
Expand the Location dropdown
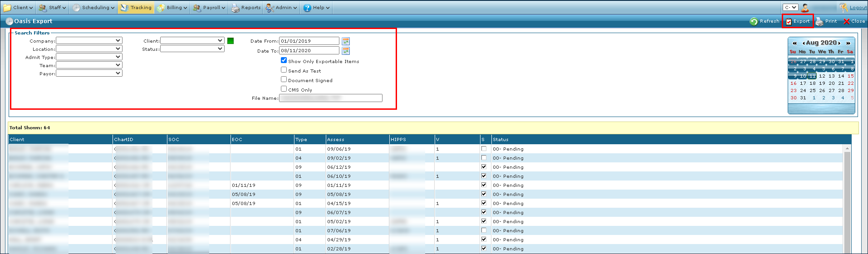[89, 49]
